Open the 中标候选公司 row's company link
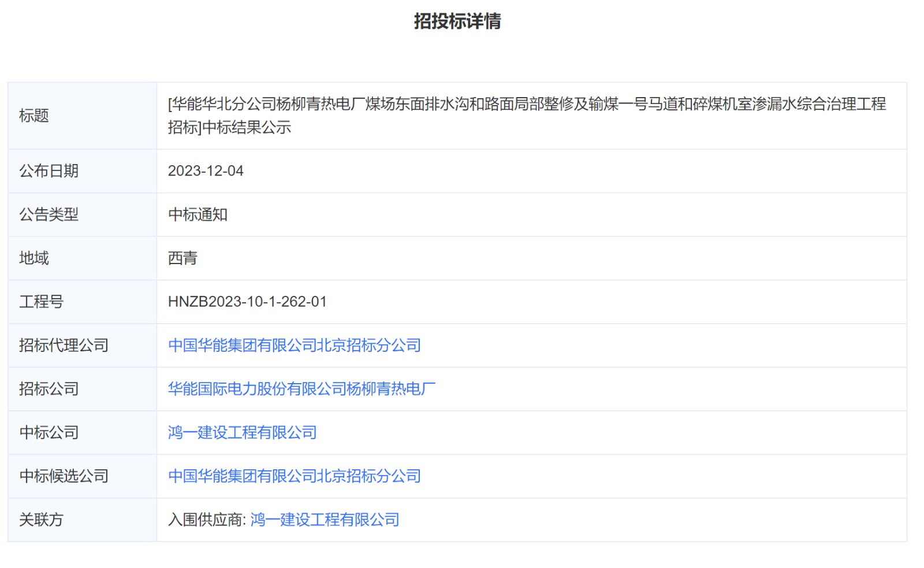The width and height of the screenshot is (924, 568). coord(294,476)
